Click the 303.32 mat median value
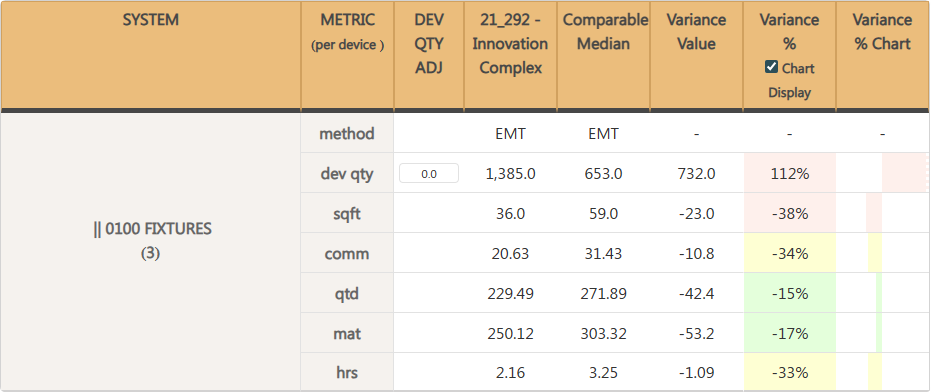The height and width of the screenshot is (392, 931). 604,334
